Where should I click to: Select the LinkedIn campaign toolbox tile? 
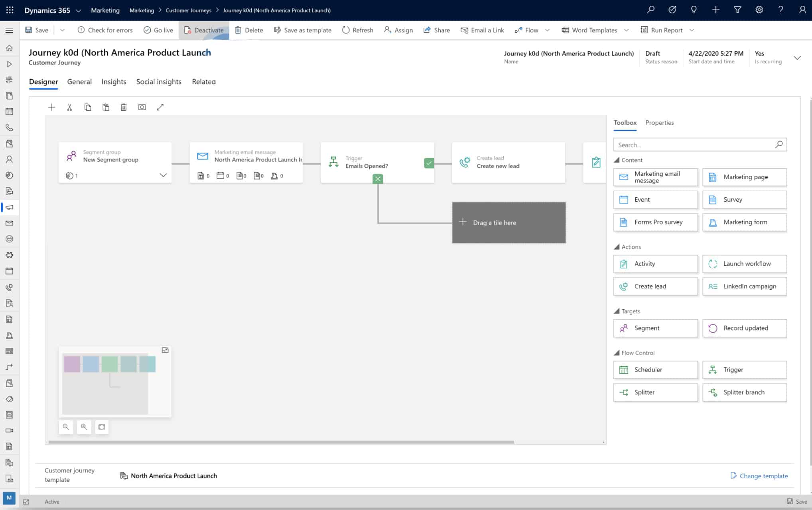[x=745, y=286]
